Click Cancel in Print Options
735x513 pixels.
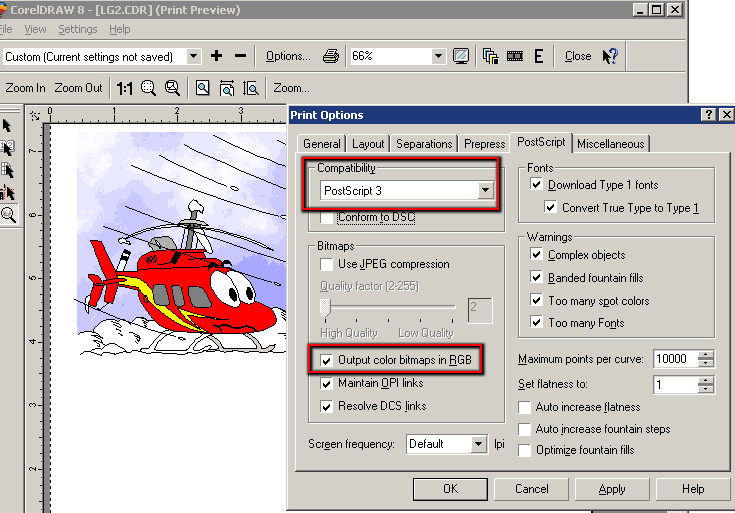pos(532,489)
